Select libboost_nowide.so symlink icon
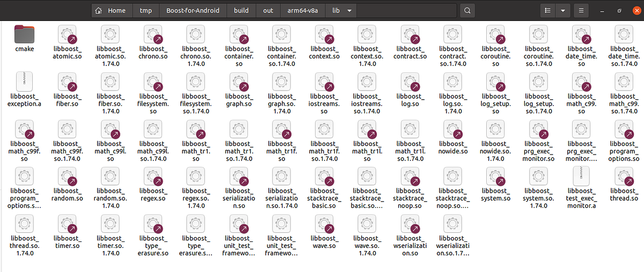The width and height of the screenshot is (644, 272). (454, 128)
